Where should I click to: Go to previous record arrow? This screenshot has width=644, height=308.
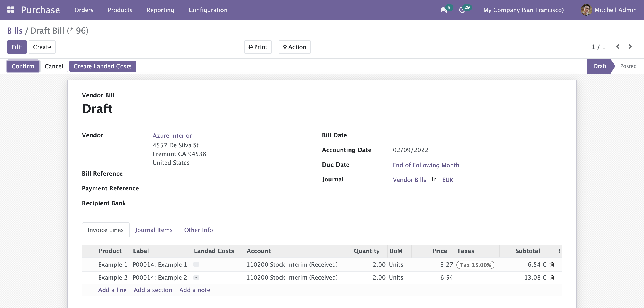[x=617, y=47]
